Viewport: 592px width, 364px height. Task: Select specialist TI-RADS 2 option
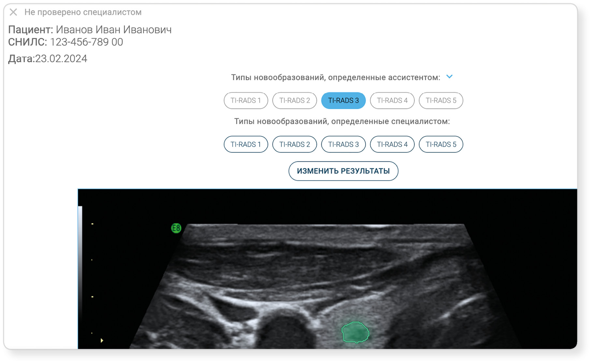pos(295,144)
